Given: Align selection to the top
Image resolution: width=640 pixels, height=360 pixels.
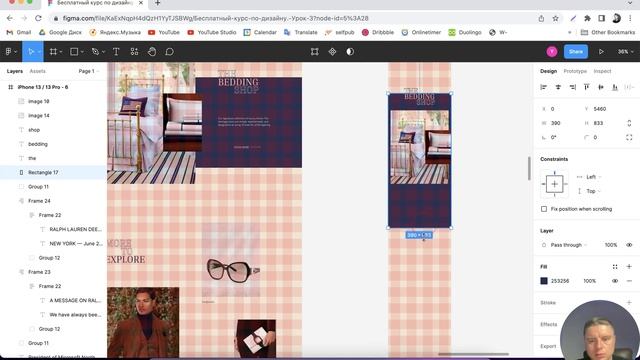Looking at the screenshot, I should coord(587,87).
